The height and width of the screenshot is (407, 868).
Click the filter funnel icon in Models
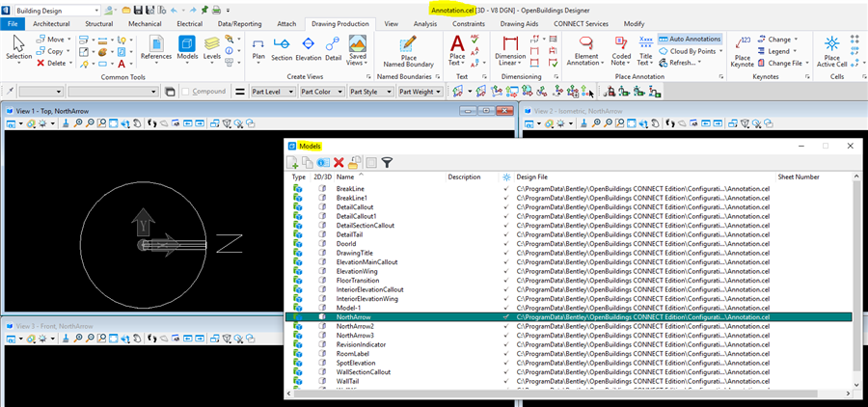[388, 162]
